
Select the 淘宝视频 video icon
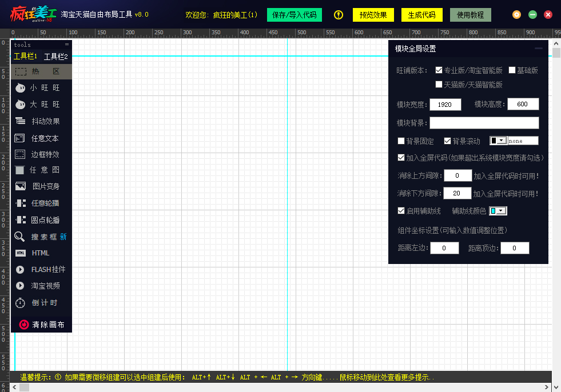(20, 286)
